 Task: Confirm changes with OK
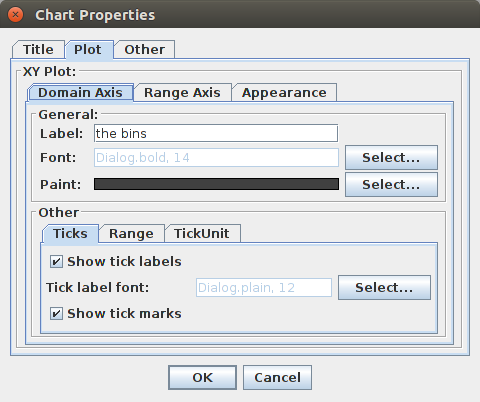(x=202, y=378)
